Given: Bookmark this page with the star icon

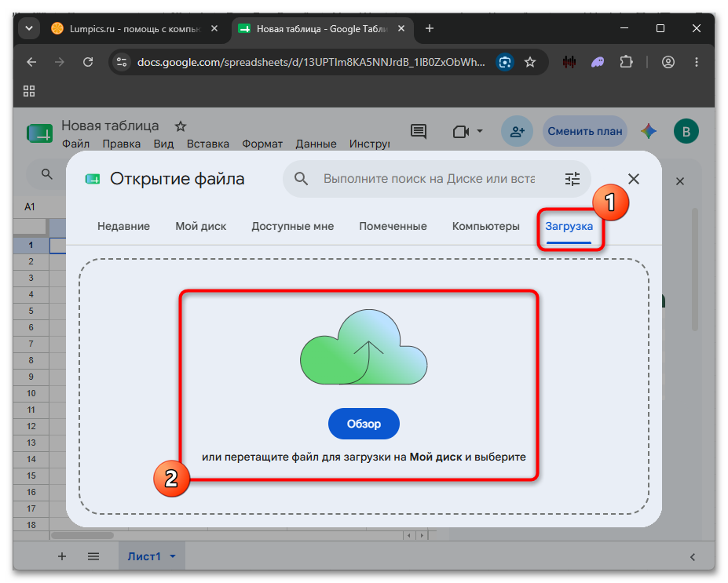Looking at the screenshot, I should (x=530, y=62).
